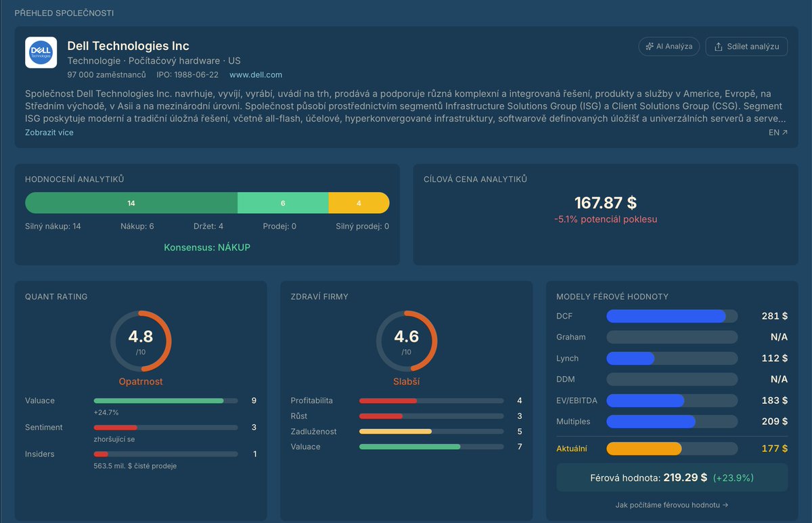Viewport: 812px width, 523px height.
Task: Click the Profitabilita score bar
Action: [432, 401]
